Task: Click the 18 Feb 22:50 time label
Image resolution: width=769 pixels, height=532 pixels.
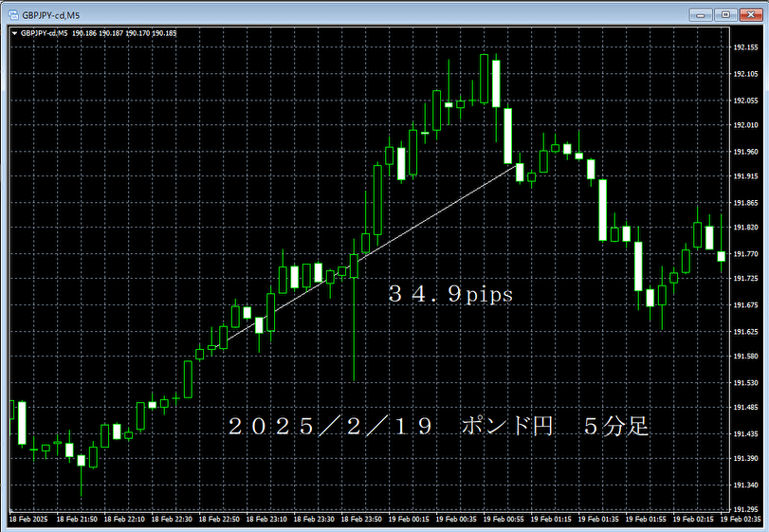Action: pos(219,520)
